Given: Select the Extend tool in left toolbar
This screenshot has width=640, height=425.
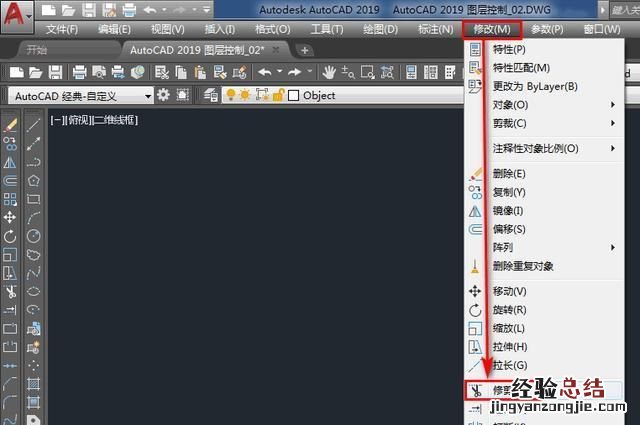Looking at the screenshot, I should tap(10, 310).
